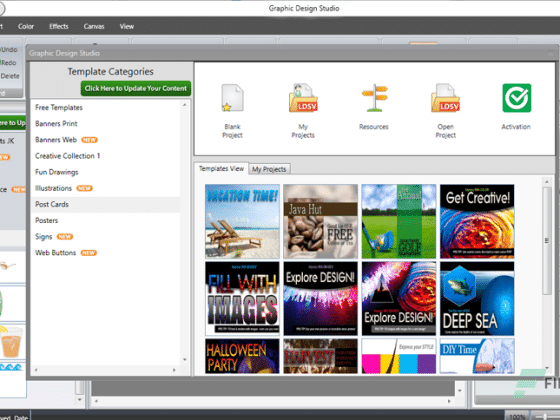Choose the Explore DESIGN template with the triangle

tap(399, 299)
